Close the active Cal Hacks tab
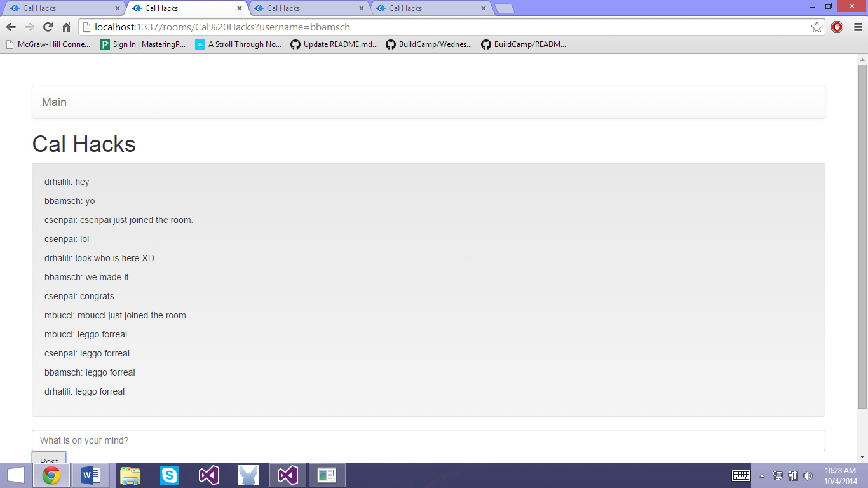This screenshot has width=868, height=488. coord(240,8)
